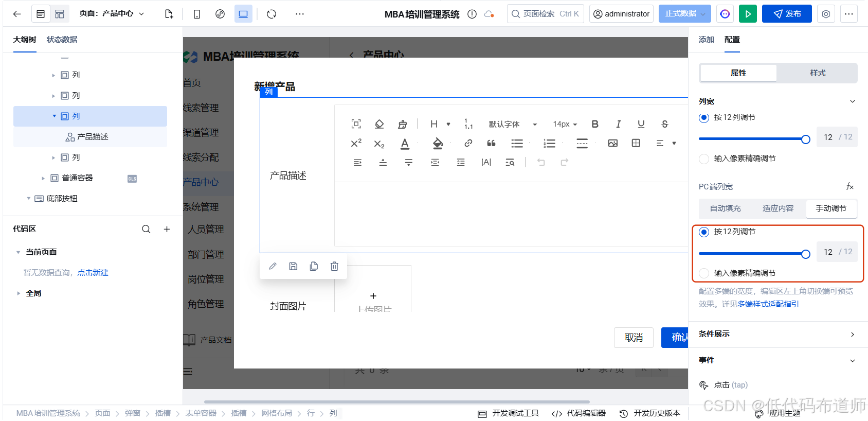Expand the 全局 code section
Viewport: 868px width, 421px height.
(19, 293)
